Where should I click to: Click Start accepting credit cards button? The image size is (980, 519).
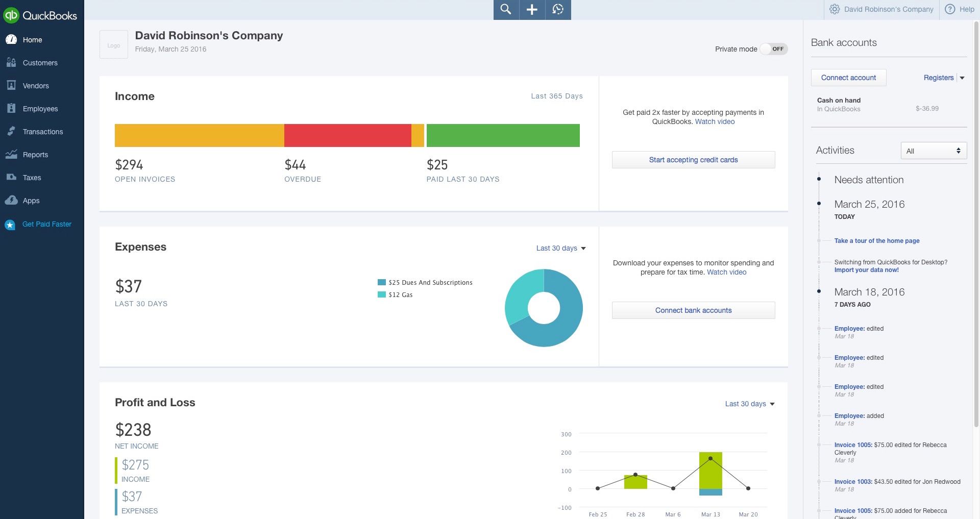click(693, 160)
